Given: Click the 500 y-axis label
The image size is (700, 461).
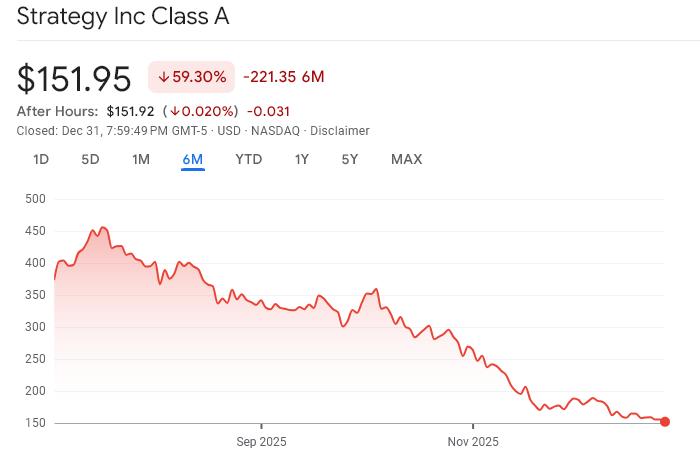Looking at the screenshot, I should tap(35, 199).
